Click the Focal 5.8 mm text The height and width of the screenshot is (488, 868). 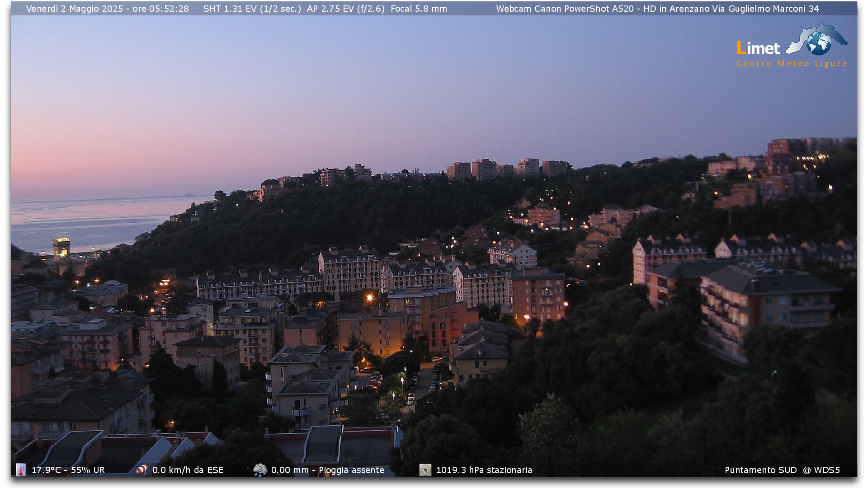click(x=419, y=9)
